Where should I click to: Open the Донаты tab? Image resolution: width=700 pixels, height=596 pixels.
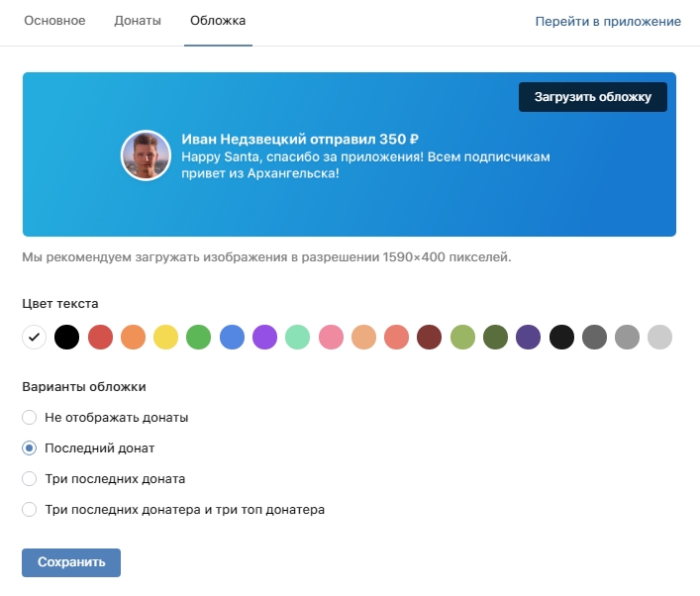138,21
